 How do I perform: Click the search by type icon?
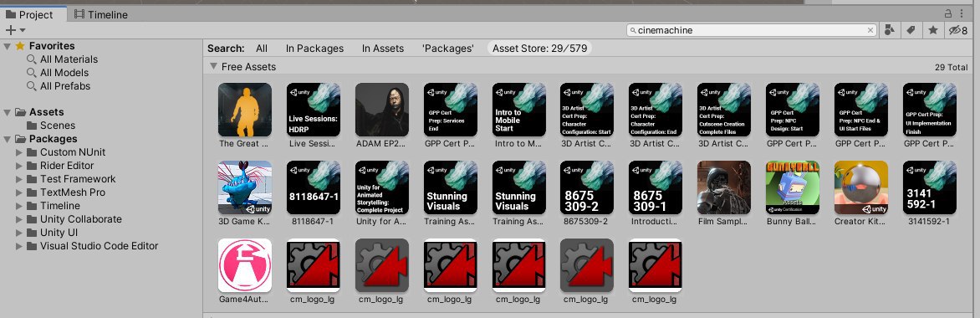(890, 30)
